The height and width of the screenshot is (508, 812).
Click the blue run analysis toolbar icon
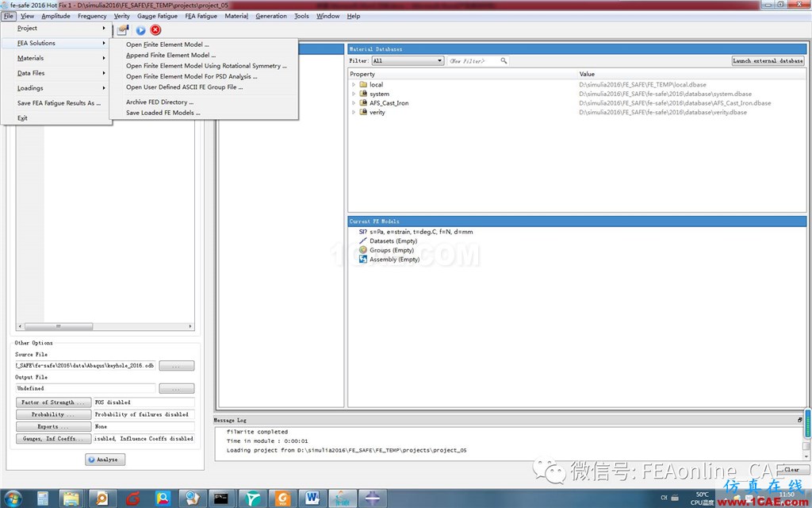tap(140, 30)
